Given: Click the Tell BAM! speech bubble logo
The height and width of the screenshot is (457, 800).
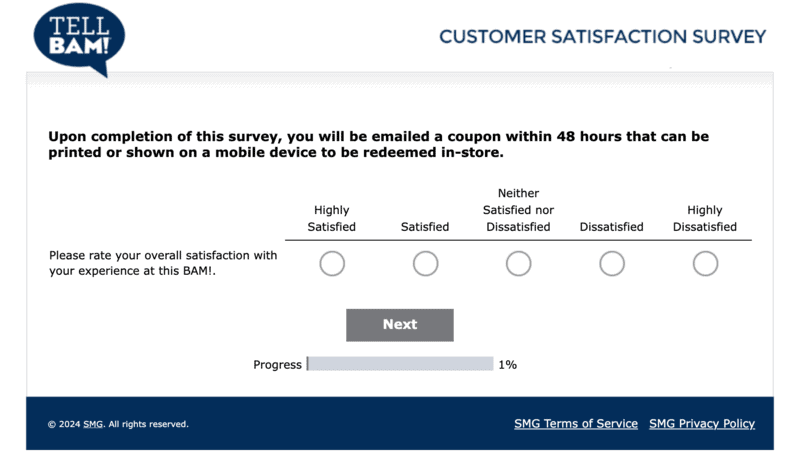Looking at the screenshot, I should pyautogui.click(x=79, y=39).
